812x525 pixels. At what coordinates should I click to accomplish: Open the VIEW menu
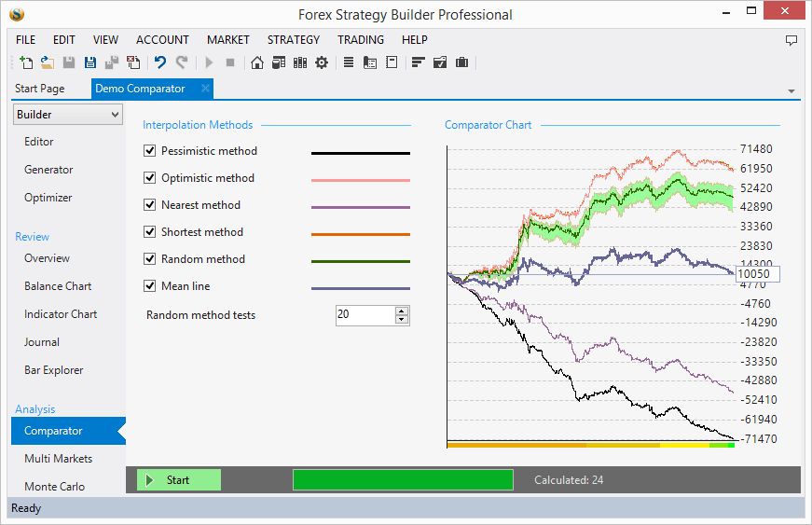click(x=105, y=40)
